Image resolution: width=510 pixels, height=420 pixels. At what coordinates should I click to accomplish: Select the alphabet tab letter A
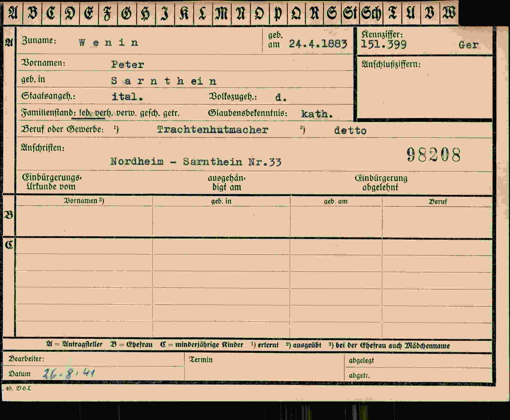[x=13, y=13]
